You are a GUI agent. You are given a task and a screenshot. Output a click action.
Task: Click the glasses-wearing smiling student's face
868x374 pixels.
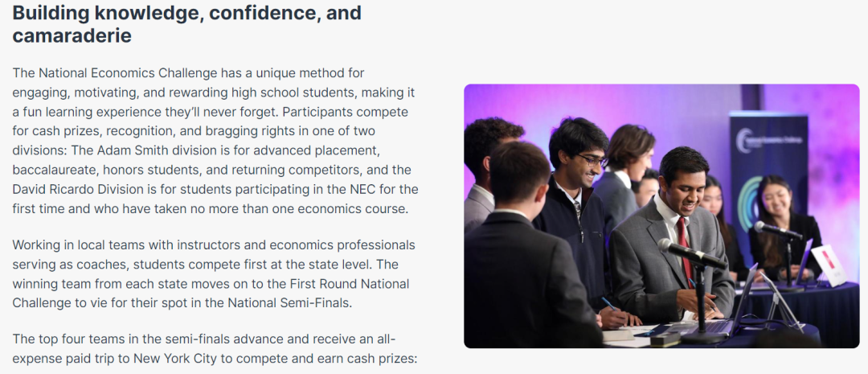[x=587, y=162]
